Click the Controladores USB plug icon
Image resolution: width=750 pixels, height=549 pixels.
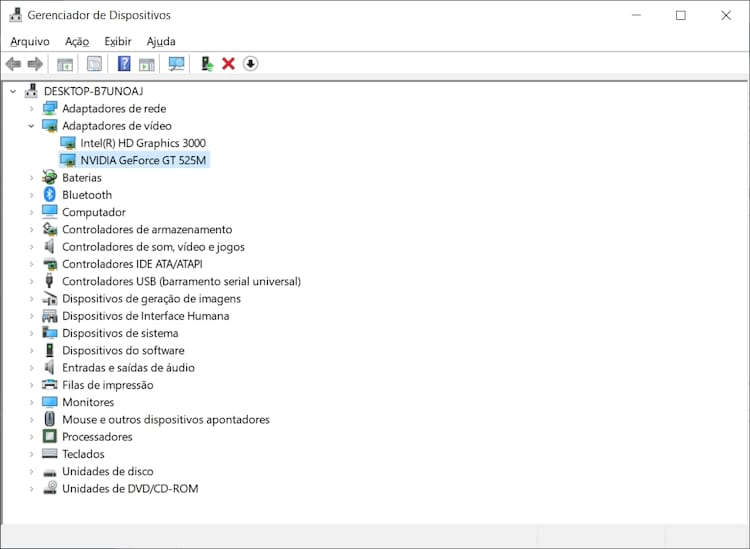click(x=49, y=281)
